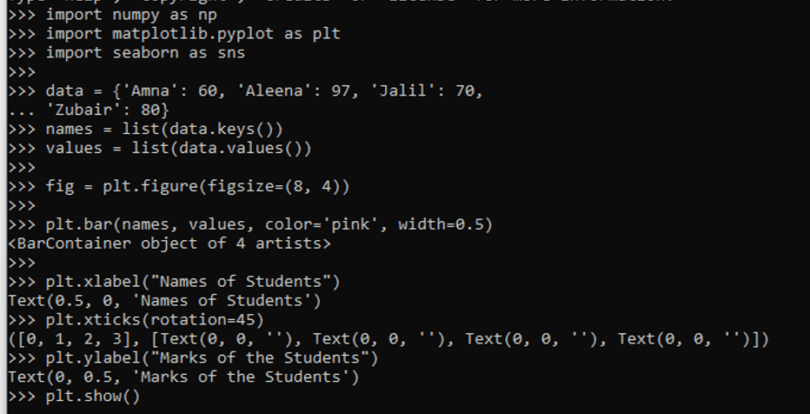Click the 'import numpy as np' line
Viewport: 810px width, 414px height.
point(124,16)
